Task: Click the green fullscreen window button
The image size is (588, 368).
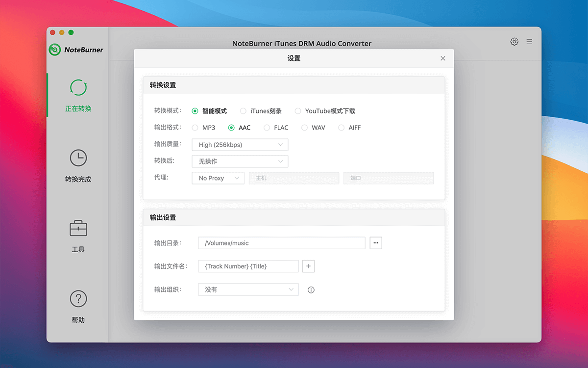Action: pyautogui.click(x=71, y=32)
